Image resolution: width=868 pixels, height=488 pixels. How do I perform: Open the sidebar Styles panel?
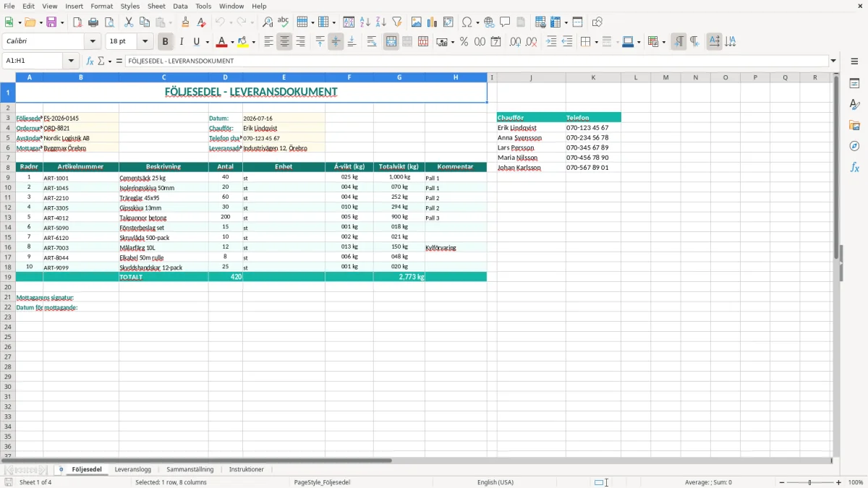[854, 105]
